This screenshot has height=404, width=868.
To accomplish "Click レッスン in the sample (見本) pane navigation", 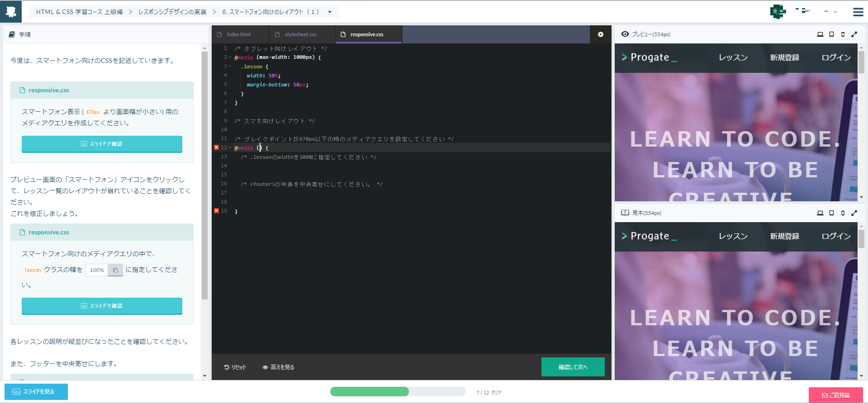I will [x=733, y=236].
